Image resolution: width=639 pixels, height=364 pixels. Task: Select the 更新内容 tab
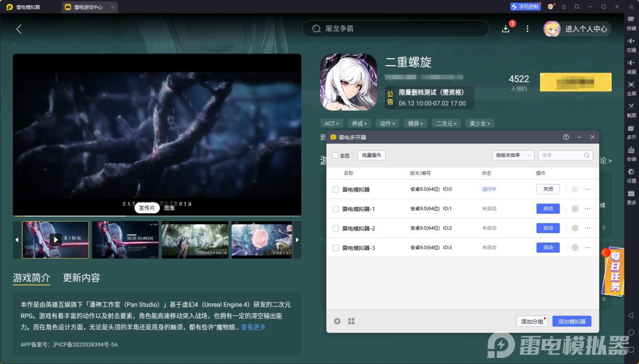click(x=81, y=278)
